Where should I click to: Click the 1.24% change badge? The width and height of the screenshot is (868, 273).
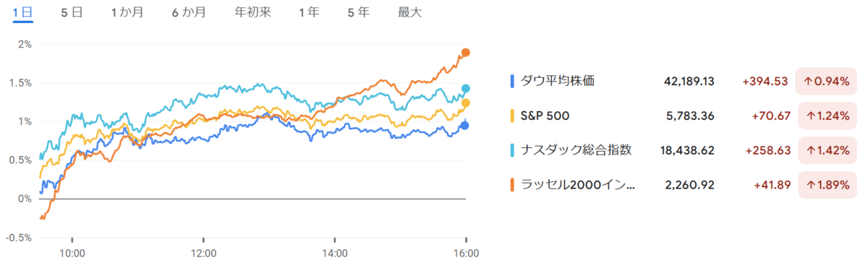point(826,115)
